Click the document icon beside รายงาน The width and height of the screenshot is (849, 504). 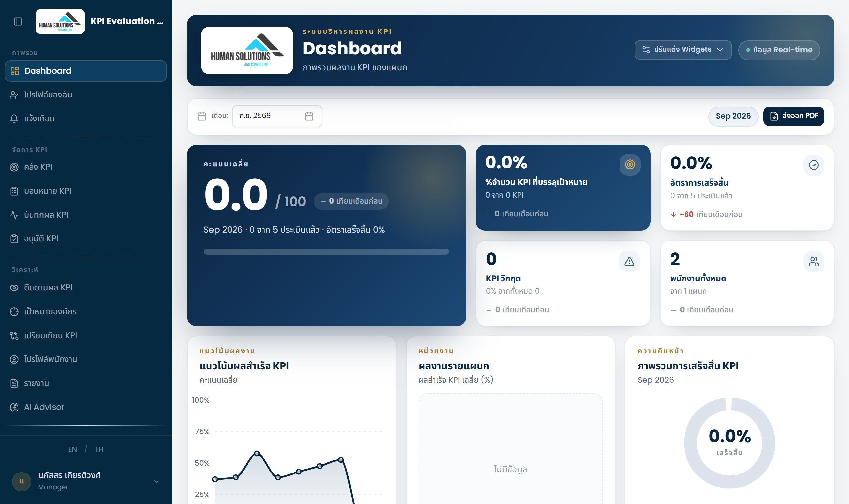(x=14, y=383)
